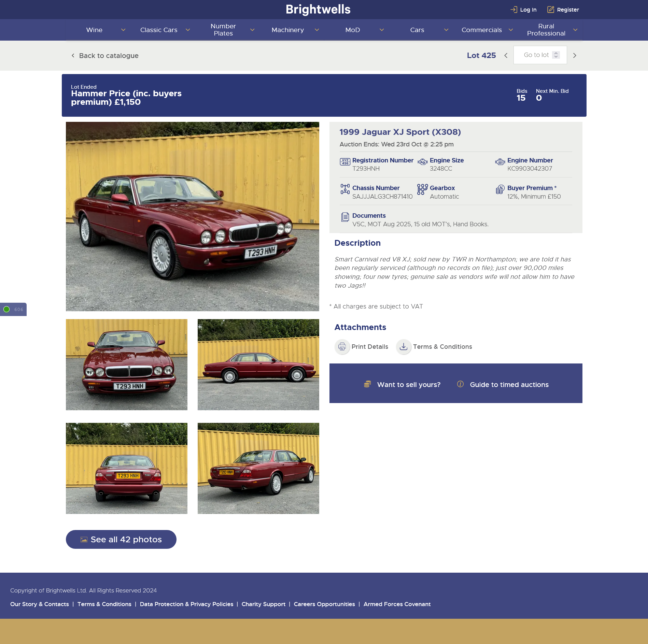Open Careers Opportunities footer link
648x644 pixels.
(x=324, y=604)
